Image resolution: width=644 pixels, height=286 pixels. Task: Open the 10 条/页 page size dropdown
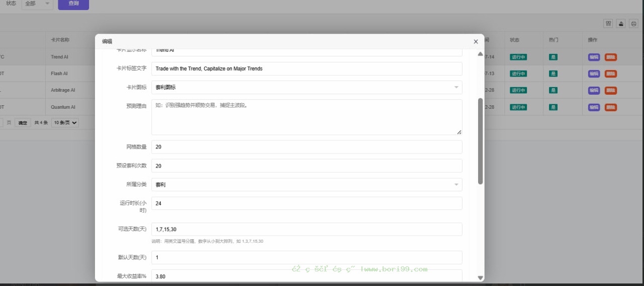pos(65,123)
